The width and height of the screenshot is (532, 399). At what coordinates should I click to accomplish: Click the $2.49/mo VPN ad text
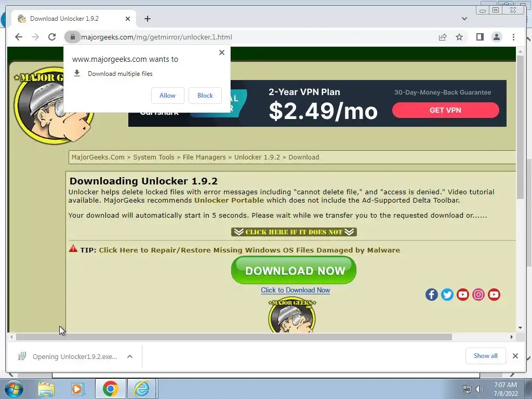323,111
